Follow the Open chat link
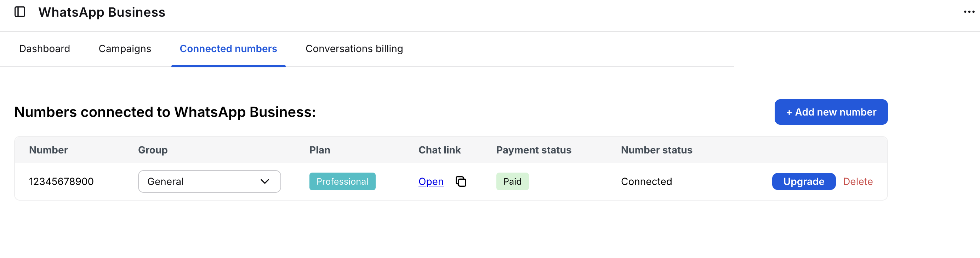The width and height of the screenshot is (980, 258). pos(431,181)
